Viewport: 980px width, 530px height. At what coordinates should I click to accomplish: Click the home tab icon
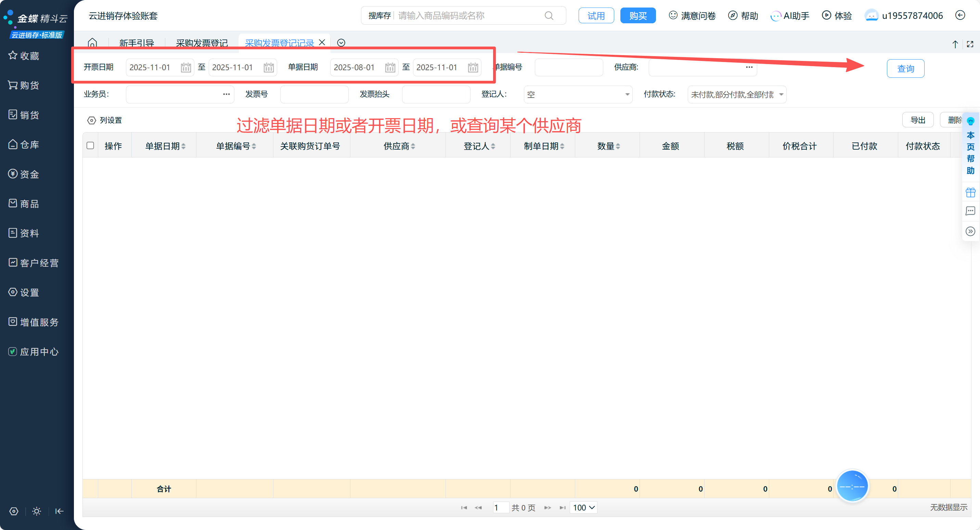92,42
